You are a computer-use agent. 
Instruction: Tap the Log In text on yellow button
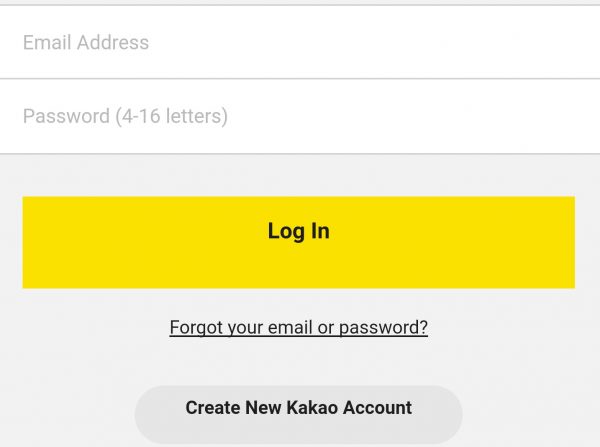[x=298, y=231]
